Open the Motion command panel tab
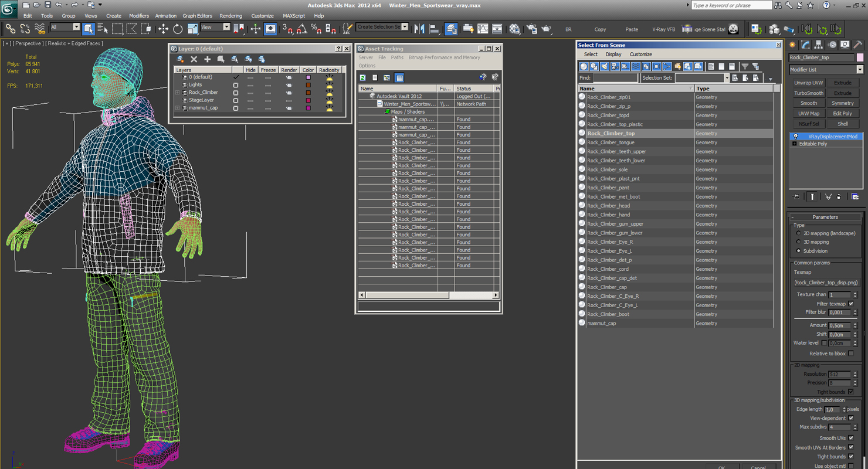Image resolution: width=868 pixels, height=469 pixels. pos(832,45)
